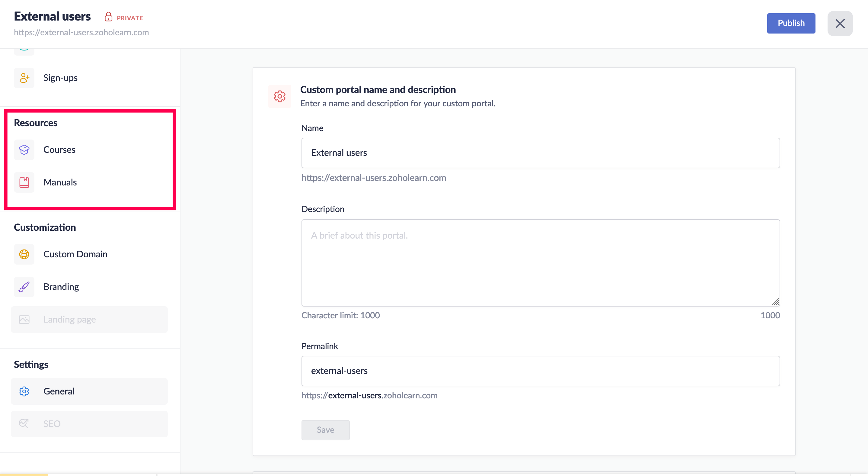This screenshot has width=868, height=476.
Task: Open the Manuals resources section
Action: click(x=60, y=182)
